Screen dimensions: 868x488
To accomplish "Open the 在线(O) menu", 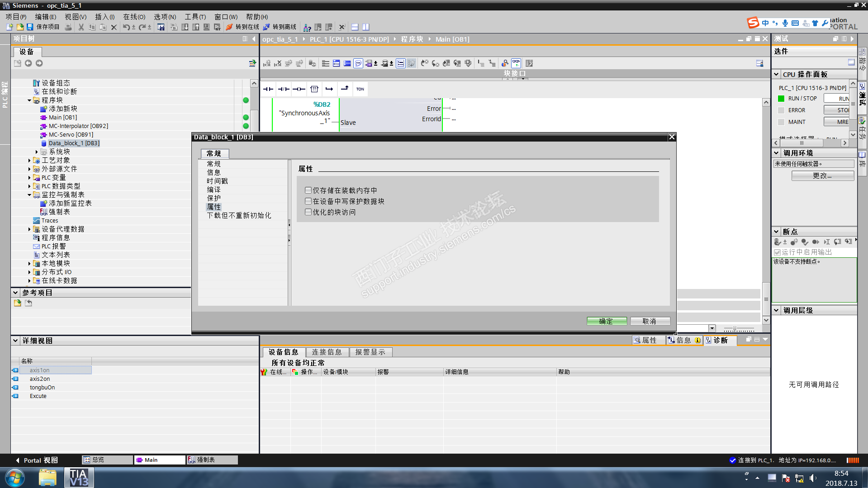I will click(x=134, y=17).
